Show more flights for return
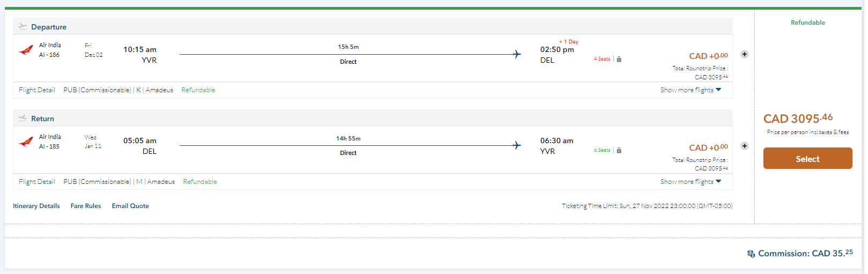The width and height of the screenshot is (868, 274). tap(690, 182)
